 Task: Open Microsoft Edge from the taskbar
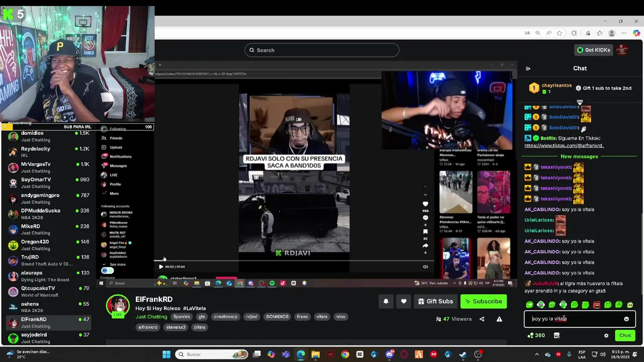(300, 354)
